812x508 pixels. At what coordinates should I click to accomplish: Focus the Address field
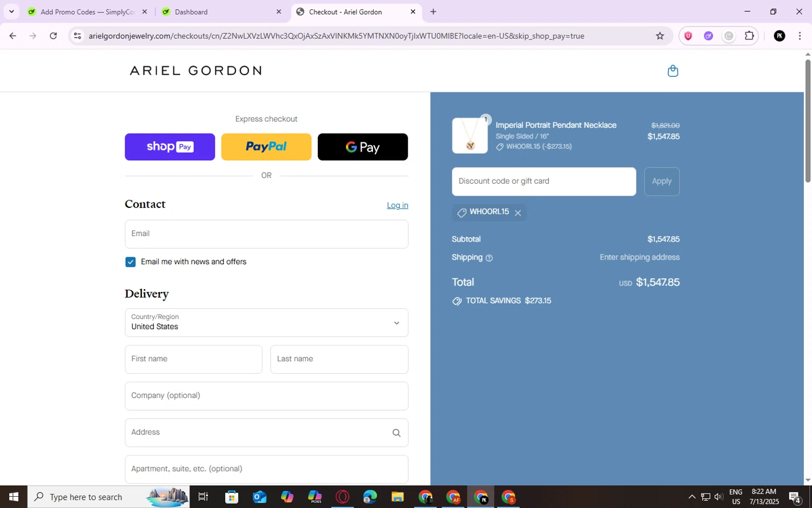pos(266,433)
